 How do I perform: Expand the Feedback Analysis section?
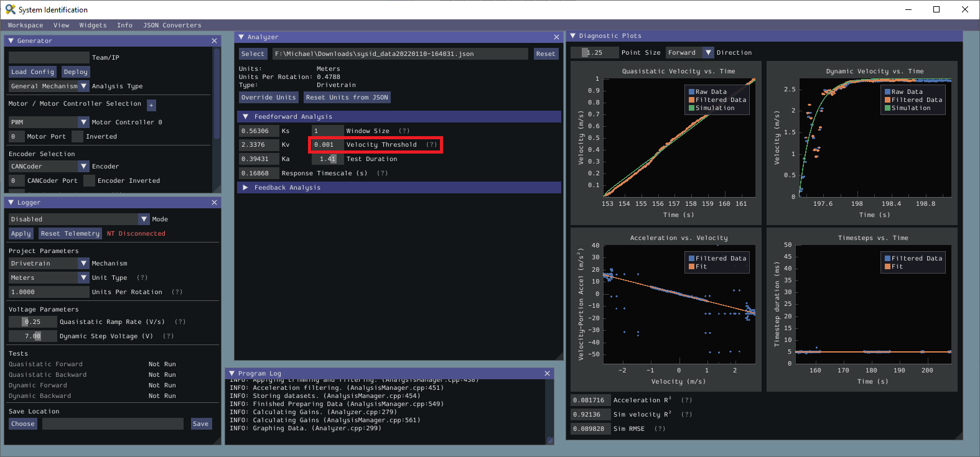tap(245, 188)
